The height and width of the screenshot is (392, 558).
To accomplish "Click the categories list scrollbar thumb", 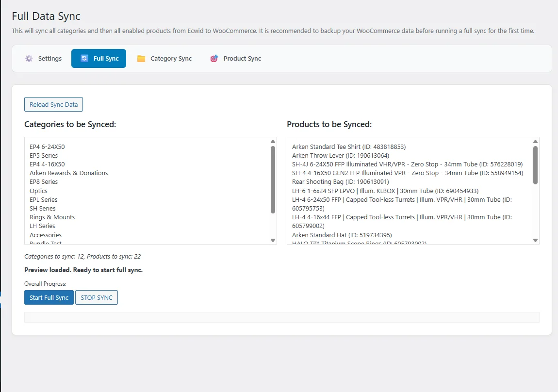I will click(273, 180).
